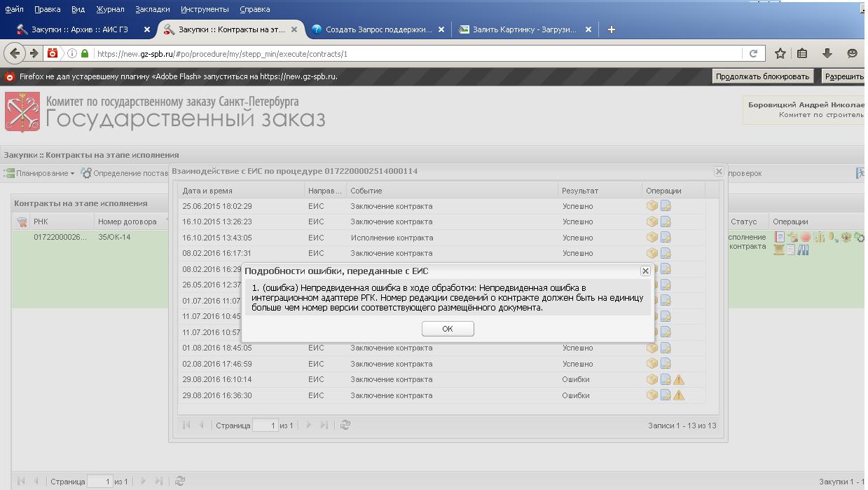868x490 pixels.
Task: Refresh the EIS interaction records list
Action: 345,425
